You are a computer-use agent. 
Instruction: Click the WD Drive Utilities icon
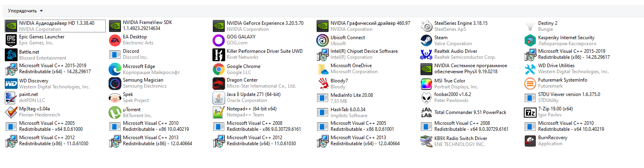[530, 69]
